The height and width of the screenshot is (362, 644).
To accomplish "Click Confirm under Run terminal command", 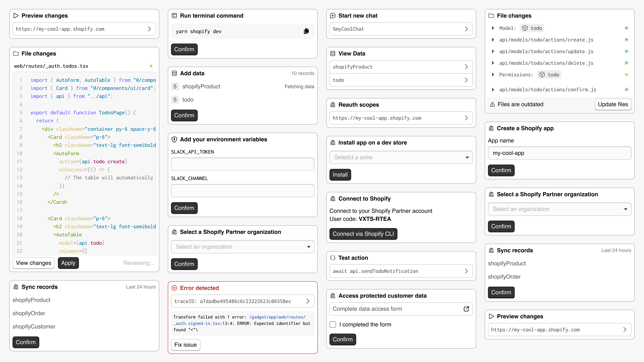I will click(x=184, y=49).
